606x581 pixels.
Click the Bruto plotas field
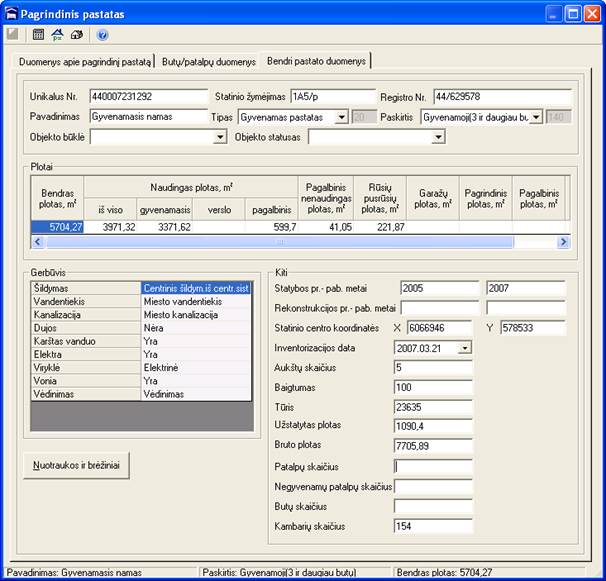(x=433, y=446)
